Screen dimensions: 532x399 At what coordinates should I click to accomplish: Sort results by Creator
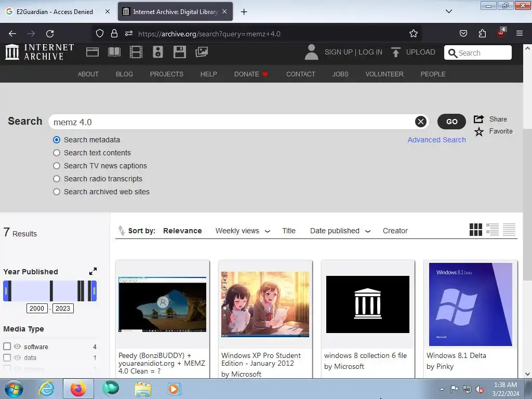pos(395,231)
